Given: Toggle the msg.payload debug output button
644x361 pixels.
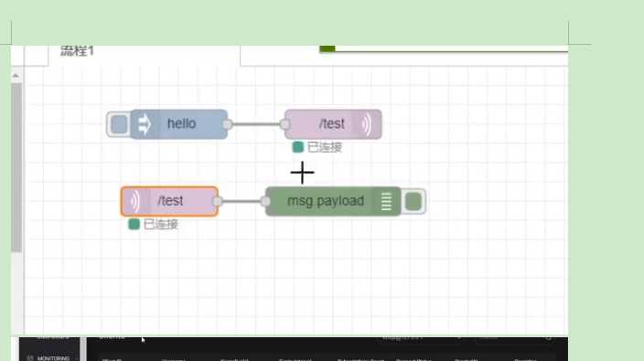Looking at the screenshot, I should (x=413, y=201).
